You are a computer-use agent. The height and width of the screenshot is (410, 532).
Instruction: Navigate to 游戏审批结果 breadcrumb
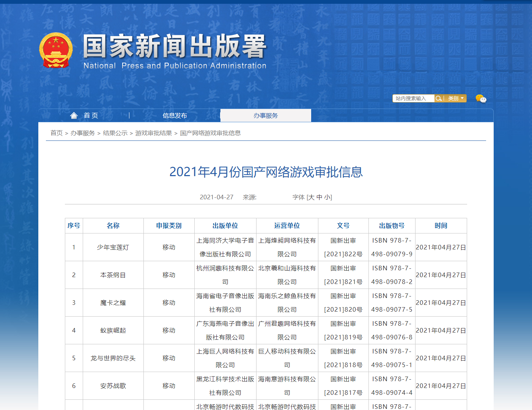154,133
